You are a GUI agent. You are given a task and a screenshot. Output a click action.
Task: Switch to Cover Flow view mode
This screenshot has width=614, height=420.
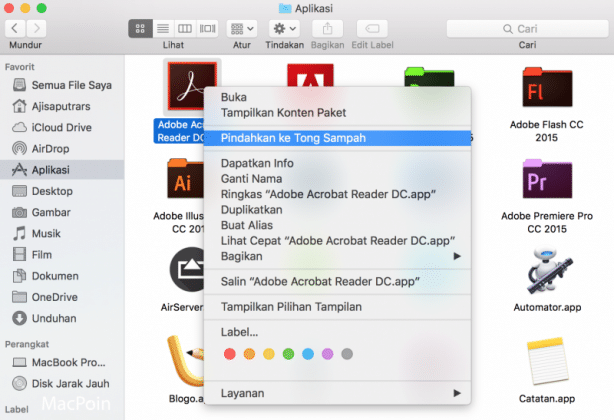207,29
